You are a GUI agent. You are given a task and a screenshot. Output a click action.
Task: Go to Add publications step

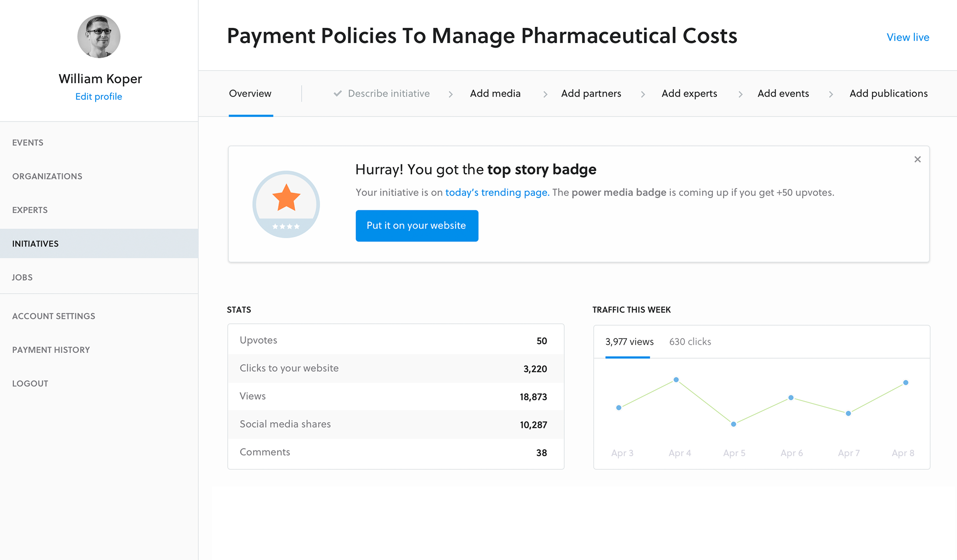[889, 93]
